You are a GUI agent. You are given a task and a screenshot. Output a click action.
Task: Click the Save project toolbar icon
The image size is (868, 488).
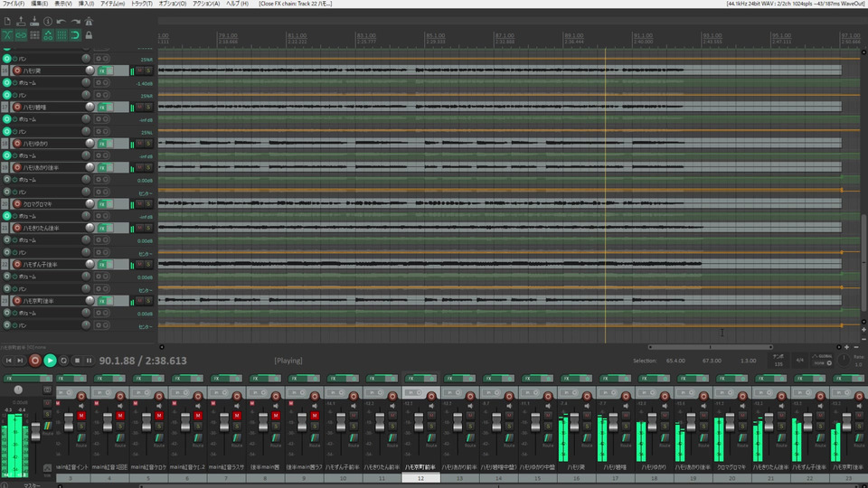pos(34,22)
